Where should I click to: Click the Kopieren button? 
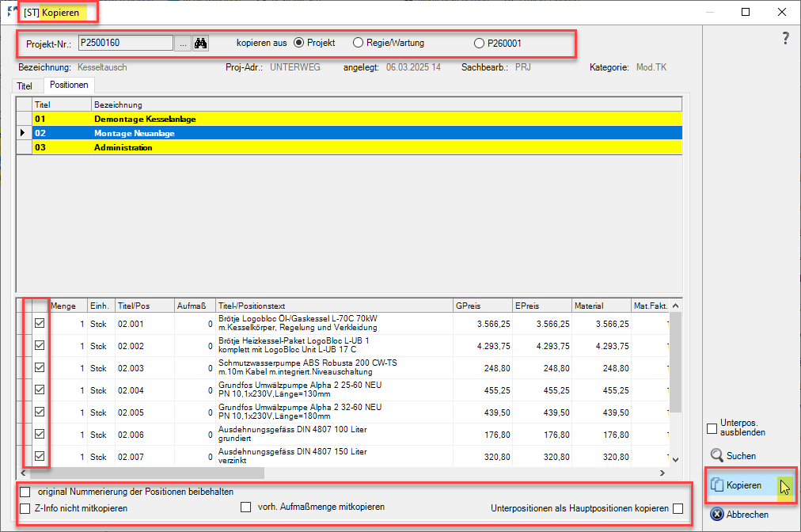(x=744, y=485)
